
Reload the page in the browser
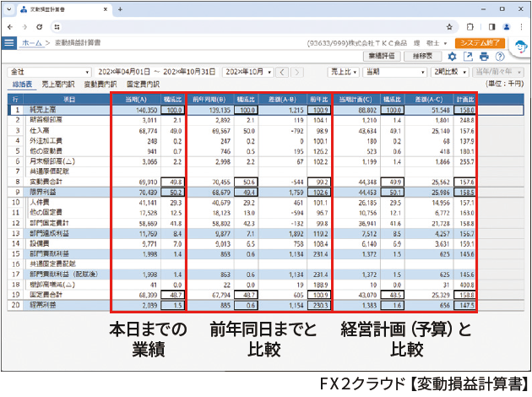tap(41, 27)
